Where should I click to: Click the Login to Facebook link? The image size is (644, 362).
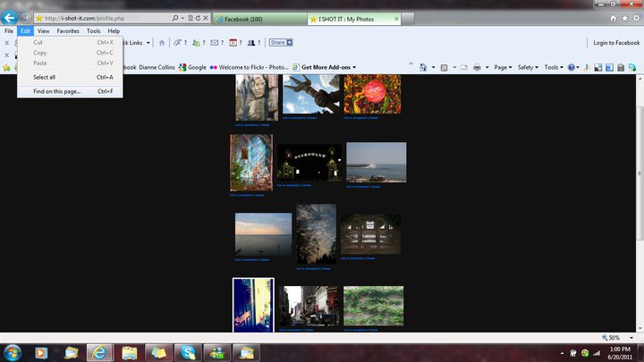616,43
